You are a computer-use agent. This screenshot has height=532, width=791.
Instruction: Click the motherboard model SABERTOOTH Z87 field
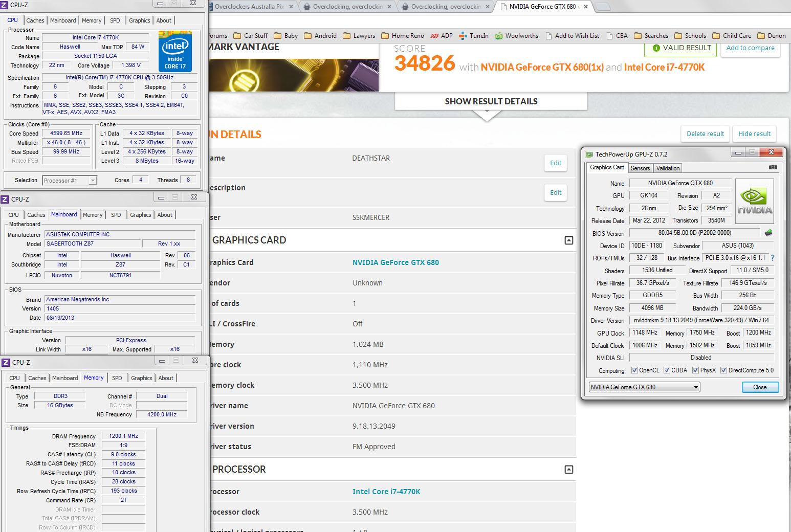click(x=92, y=244)
